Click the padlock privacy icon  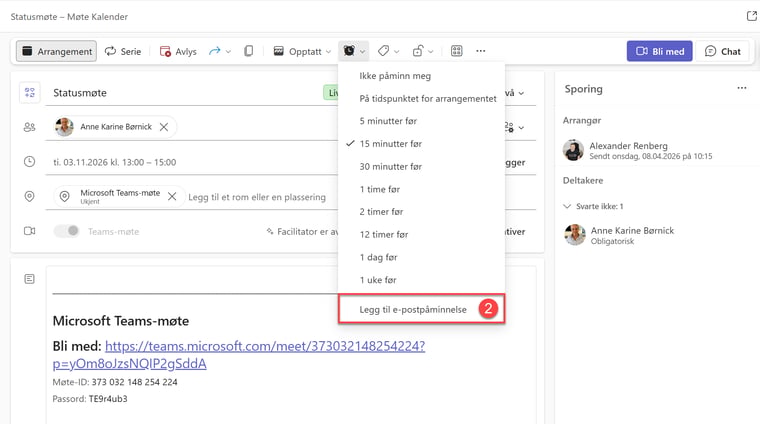coord(418,51)
